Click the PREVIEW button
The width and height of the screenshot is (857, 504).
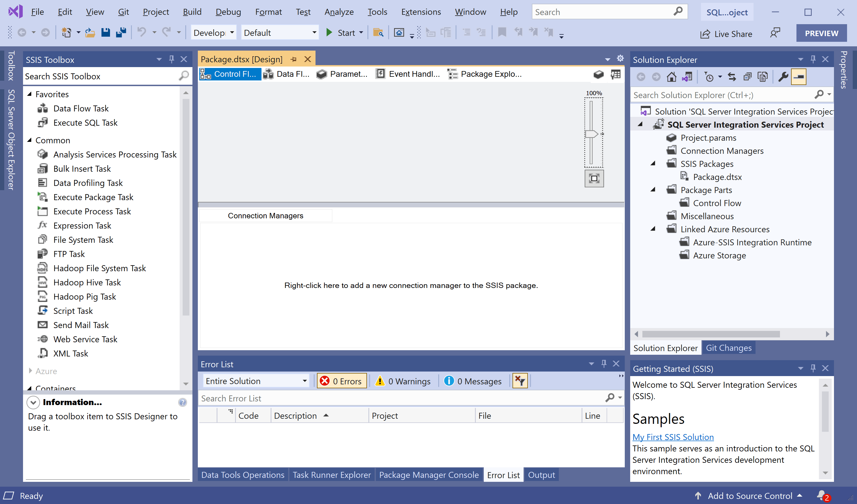pyautogui.click(x=821, y=33)
